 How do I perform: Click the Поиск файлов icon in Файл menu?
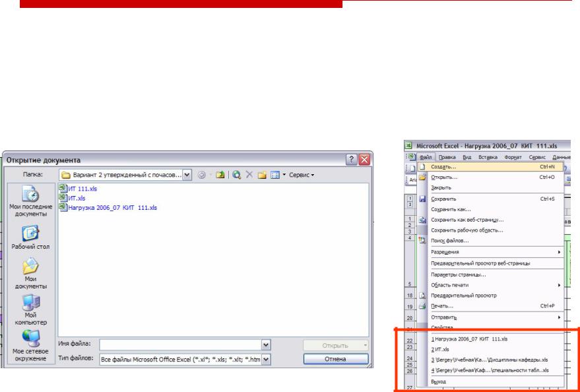(423, 241)
